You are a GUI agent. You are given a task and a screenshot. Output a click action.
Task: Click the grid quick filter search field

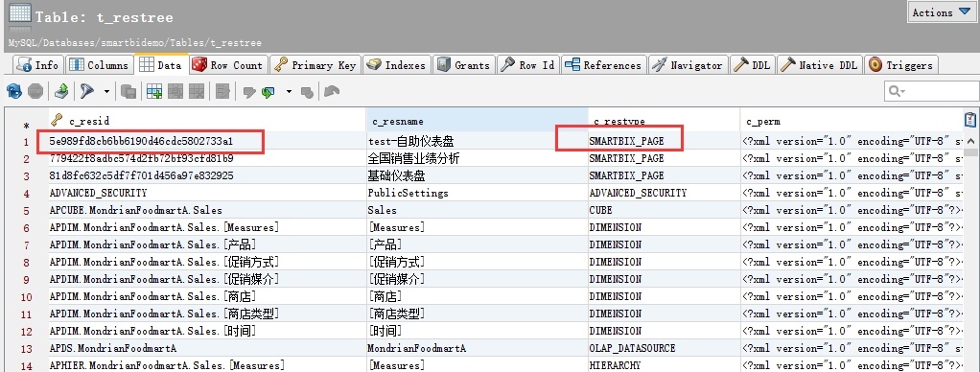tap(931, 91)
